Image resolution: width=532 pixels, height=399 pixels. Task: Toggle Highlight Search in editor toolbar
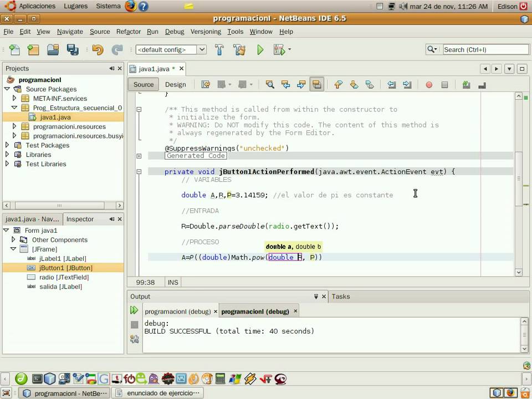316,84
